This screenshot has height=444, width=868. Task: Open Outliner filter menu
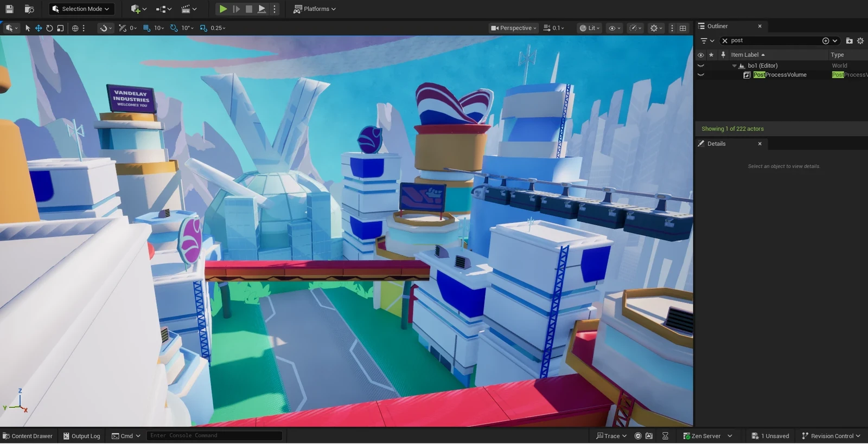click(707, 41)
